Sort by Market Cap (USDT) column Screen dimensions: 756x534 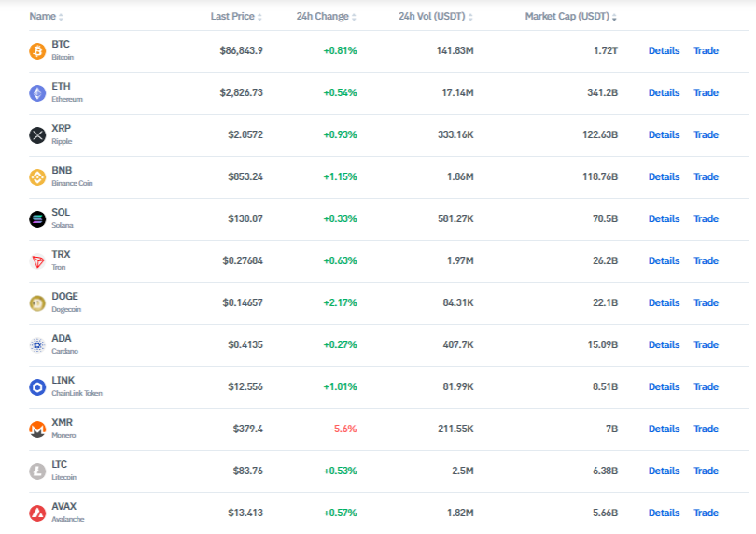click(x=571, y=17)
